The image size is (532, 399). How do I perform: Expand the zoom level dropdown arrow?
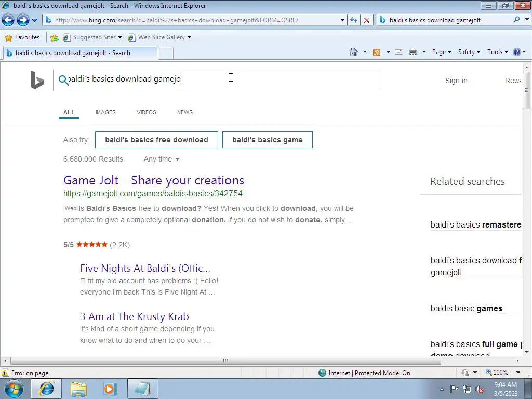click(x=518, y=373)
